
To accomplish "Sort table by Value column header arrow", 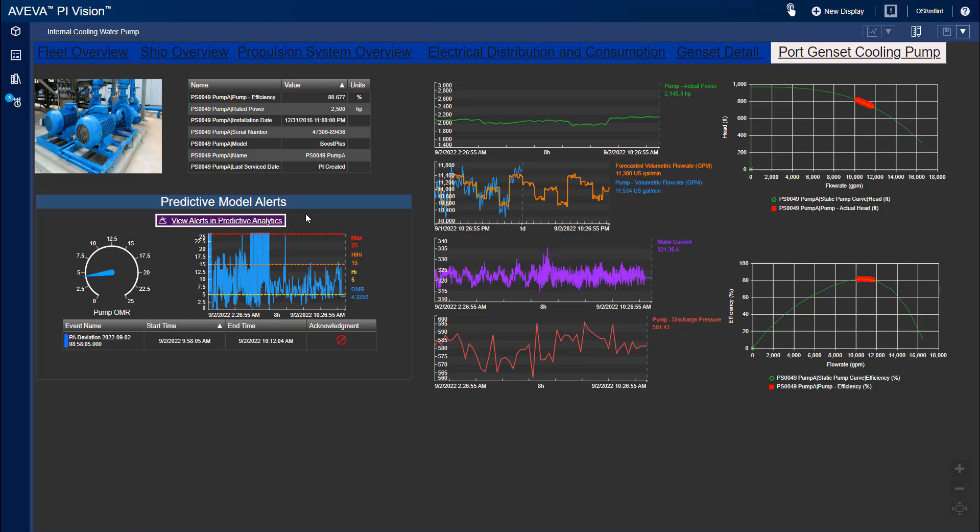I will [x=342, y=85].
